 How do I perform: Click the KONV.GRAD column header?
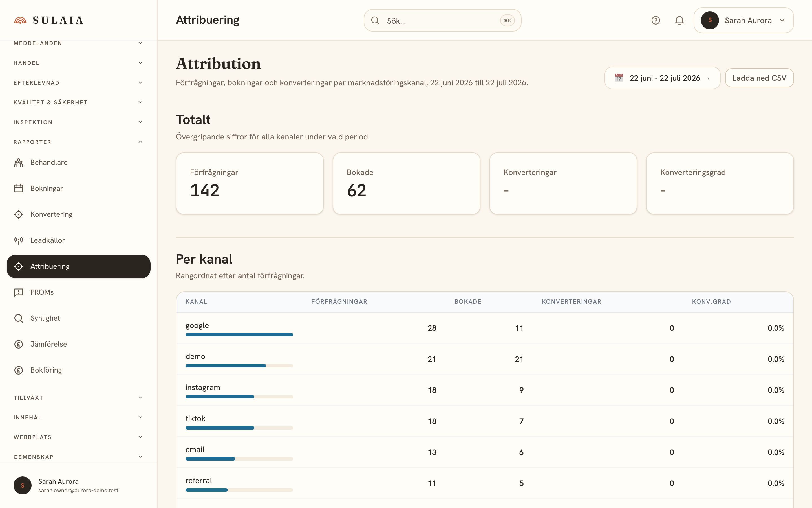coord(711,302)
